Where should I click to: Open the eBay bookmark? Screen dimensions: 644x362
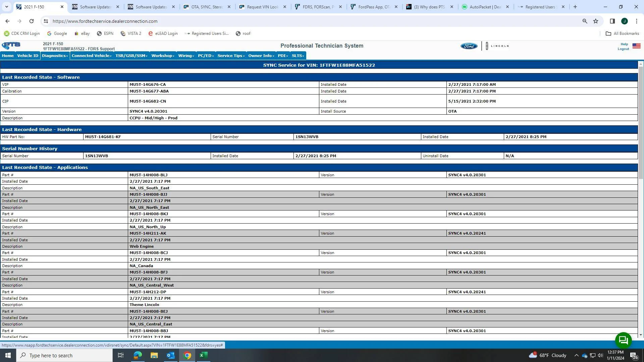tap(82, 34)
